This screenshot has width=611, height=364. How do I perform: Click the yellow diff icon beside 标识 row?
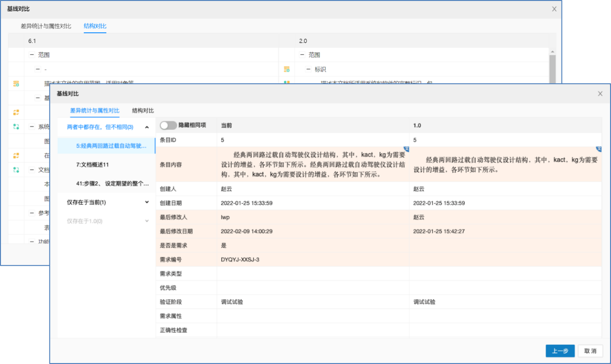point(287,69)
